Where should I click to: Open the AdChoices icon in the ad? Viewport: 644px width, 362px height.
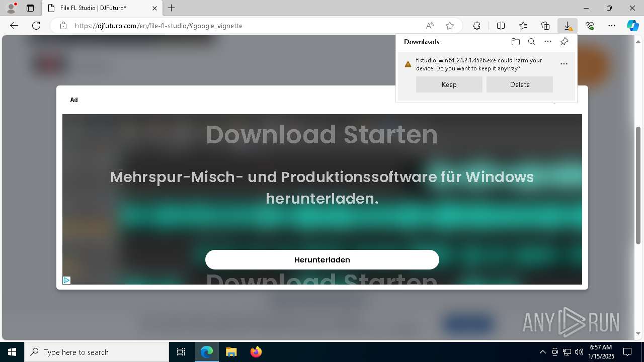pos(66,280)
